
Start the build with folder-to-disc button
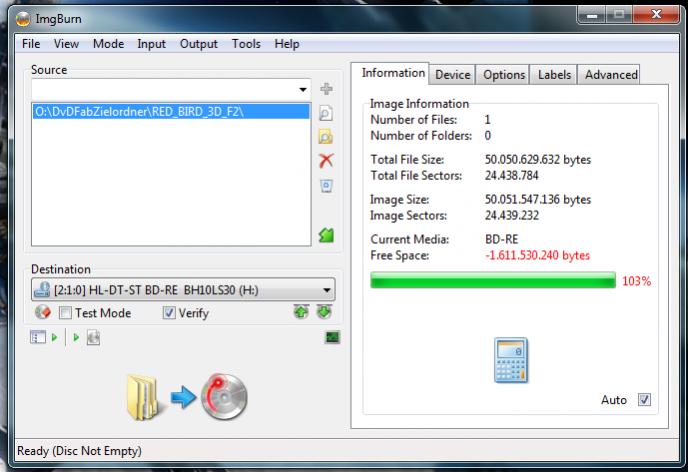click(187, 397)
